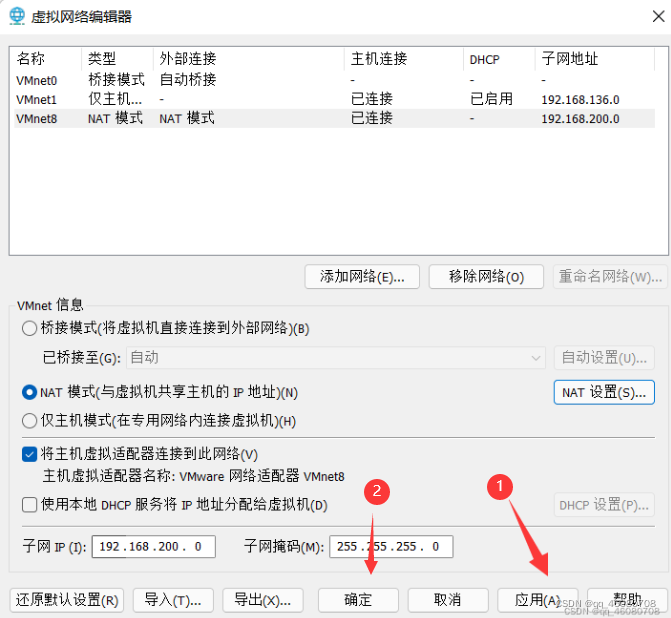The image size is (671, 618).
Task: Click DHCP 设置(P)... button
Action: click(x=604, y=505)
